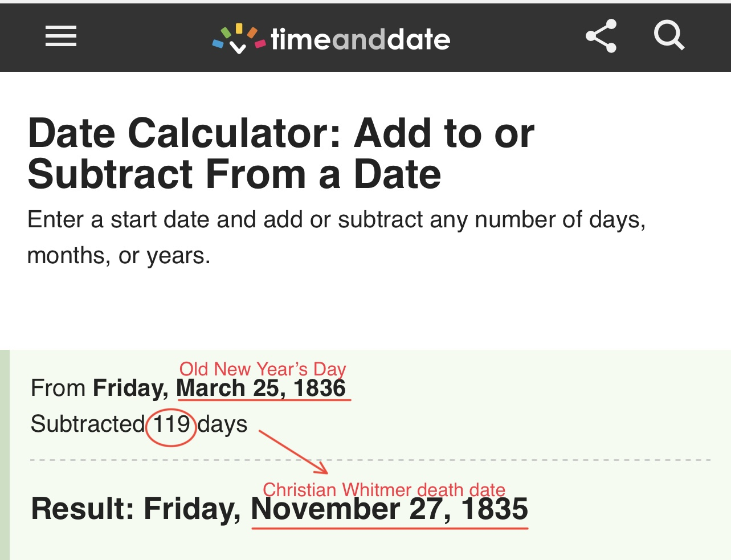Image resolution: width=731 pixels, height=560 pixels.
Task: Click the red annotation arrow
Action: (293, 452)
